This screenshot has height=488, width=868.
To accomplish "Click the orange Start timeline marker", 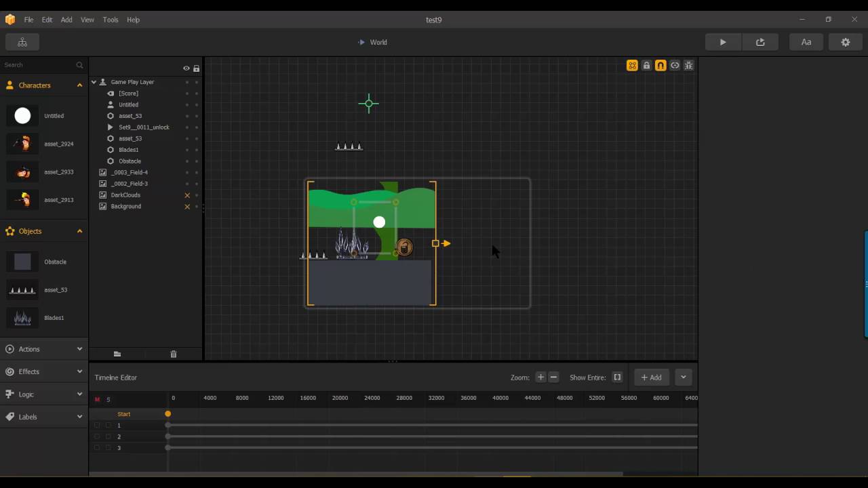I will [167, 414].
